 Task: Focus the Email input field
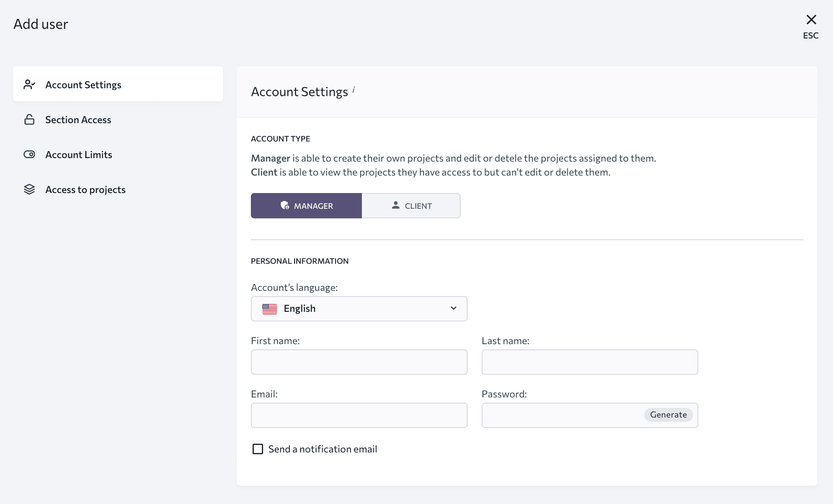coord(359,415)
